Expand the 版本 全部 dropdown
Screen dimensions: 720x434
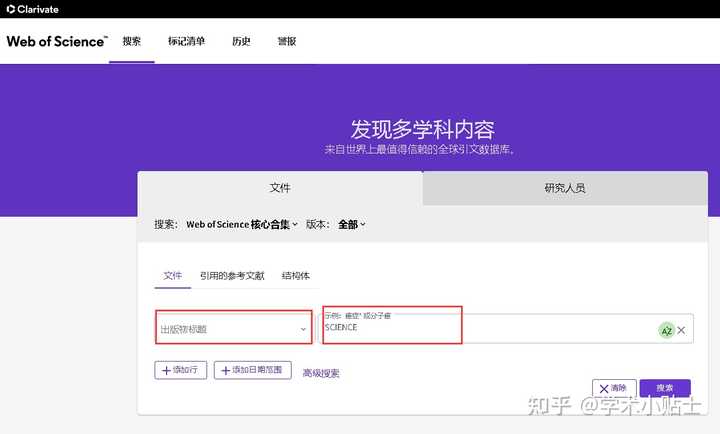351,225
